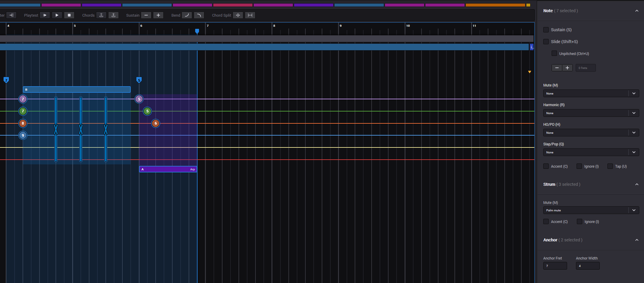Decrease sustain with the toolbar minus button
This screenshot has width=644, height=283.
pyautogui.click(x=146, y=15)
